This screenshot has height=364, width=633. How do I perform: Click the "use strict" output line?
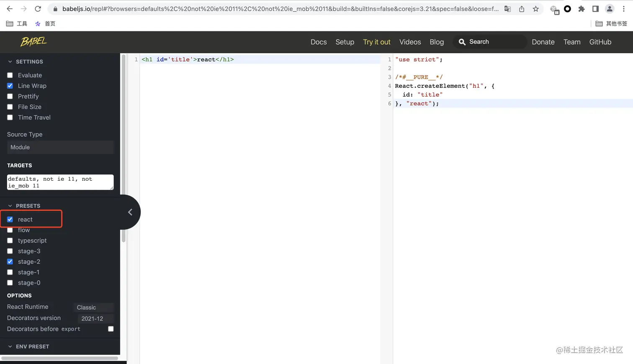419,59
